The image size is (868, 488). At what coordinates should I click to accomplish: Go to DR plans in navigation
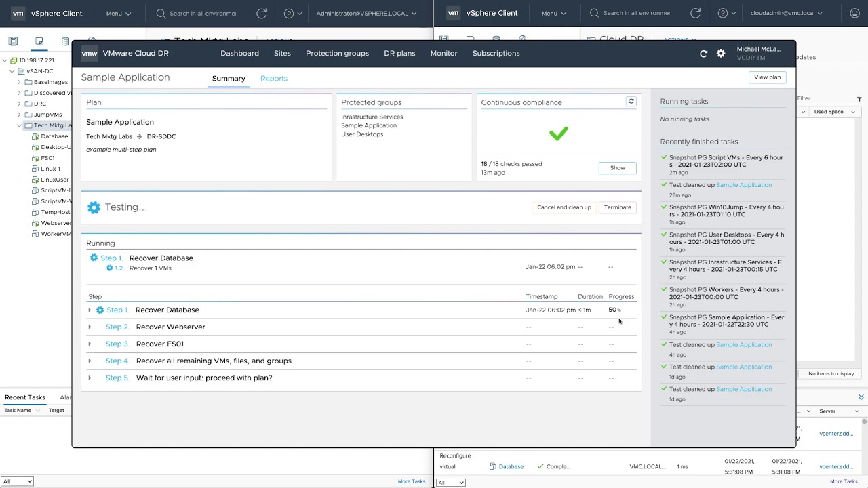399,54
